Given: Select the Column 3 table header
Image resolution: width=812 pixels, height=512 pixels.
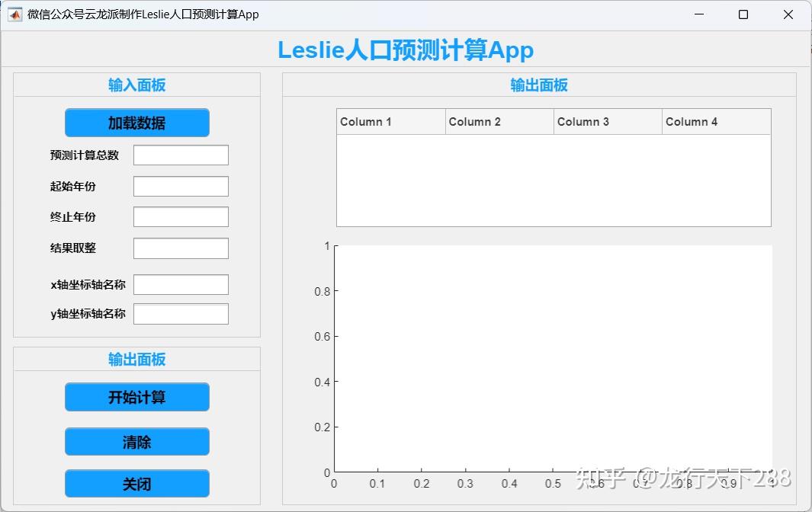Looking at the screenshot, I should 608,121.
